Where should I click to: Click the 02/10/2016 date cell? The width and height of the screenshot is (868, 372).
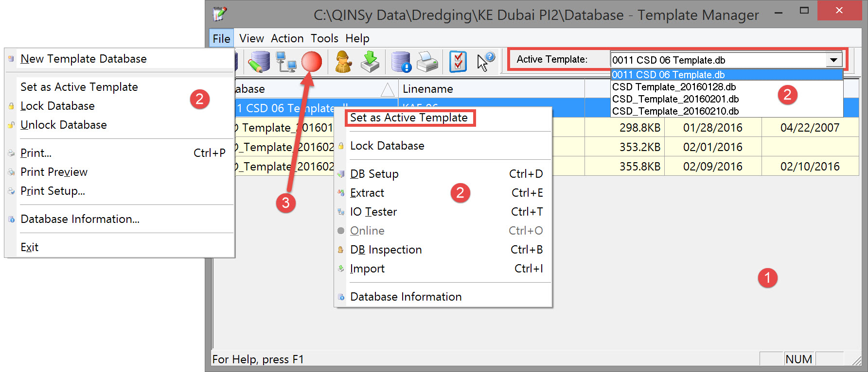point(810,167)
